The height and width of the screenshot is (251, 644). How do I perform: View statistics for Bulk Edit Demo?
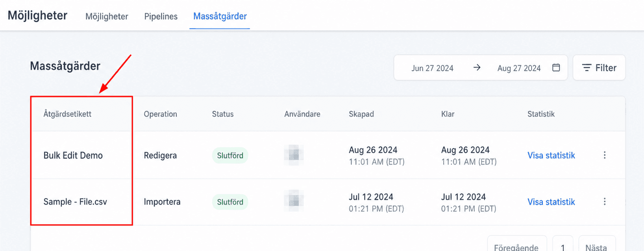click(551, 155)
